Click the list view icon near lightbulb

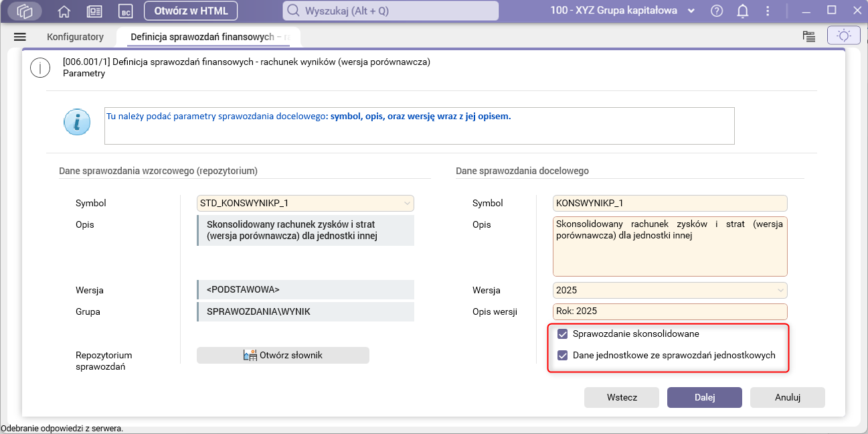809,37
